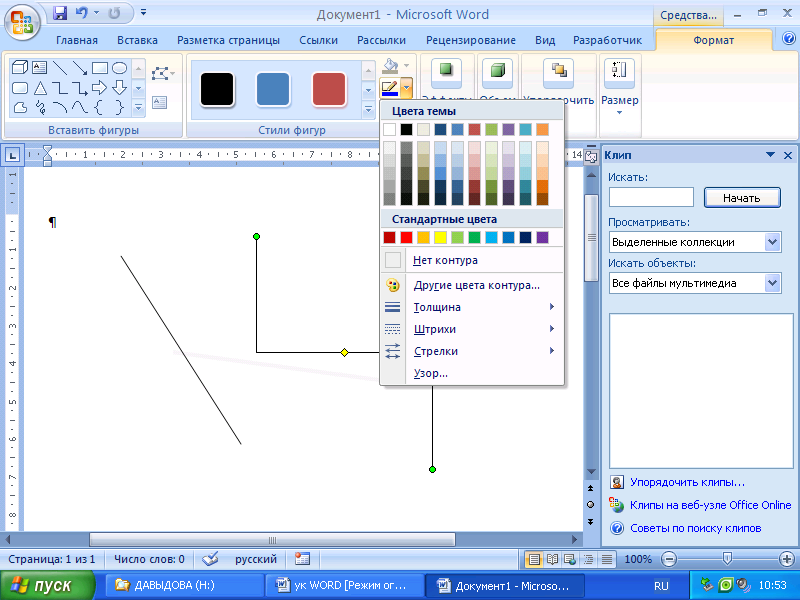The height and width of the screenshot is (600, 800).
Task: Pick the 3D Cube shape in the gallery
Action: pyautogui.click(x=20, y=68)
